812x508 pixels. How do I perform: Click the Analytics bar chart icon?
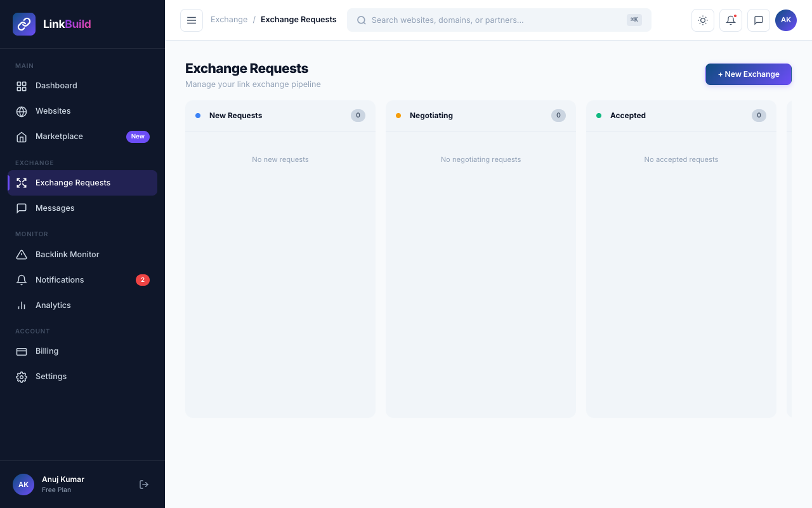(22, 305)
